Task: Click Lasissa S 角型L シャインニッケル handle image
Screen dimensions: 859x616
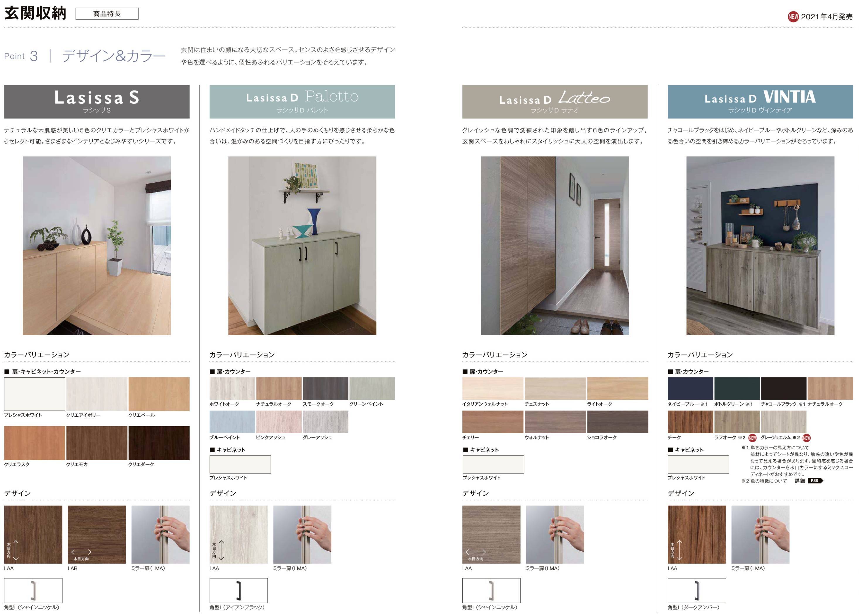Action: click(x=33, y=590)
